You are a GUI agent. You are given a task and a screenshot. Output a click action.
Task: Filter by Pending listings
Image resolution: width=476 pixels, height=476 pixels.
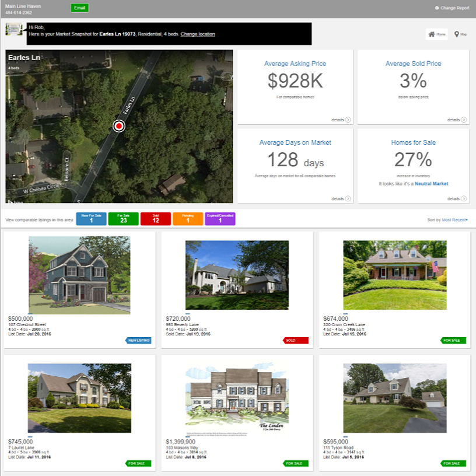188,219
